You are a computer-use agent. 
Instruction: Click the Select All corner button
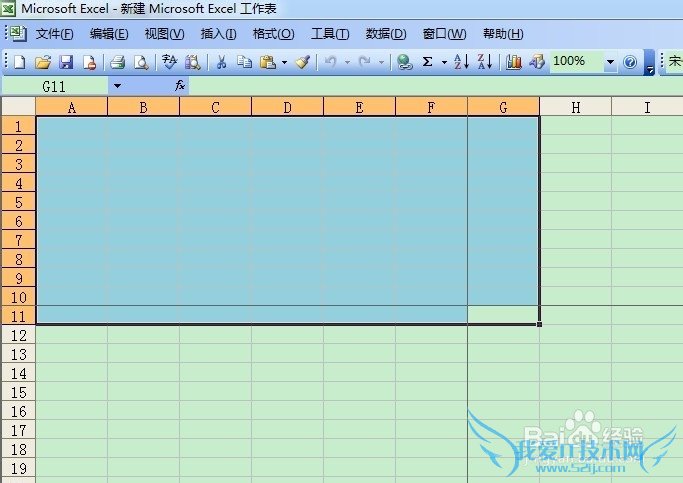(18, 106)
